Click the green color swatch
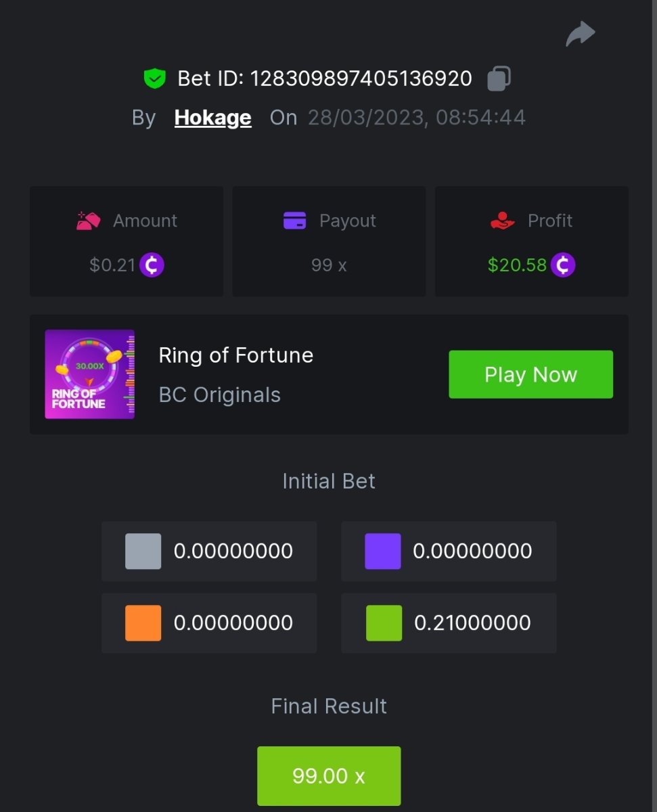Viewport: 657px width, 812px height. [x=384, y=623]
